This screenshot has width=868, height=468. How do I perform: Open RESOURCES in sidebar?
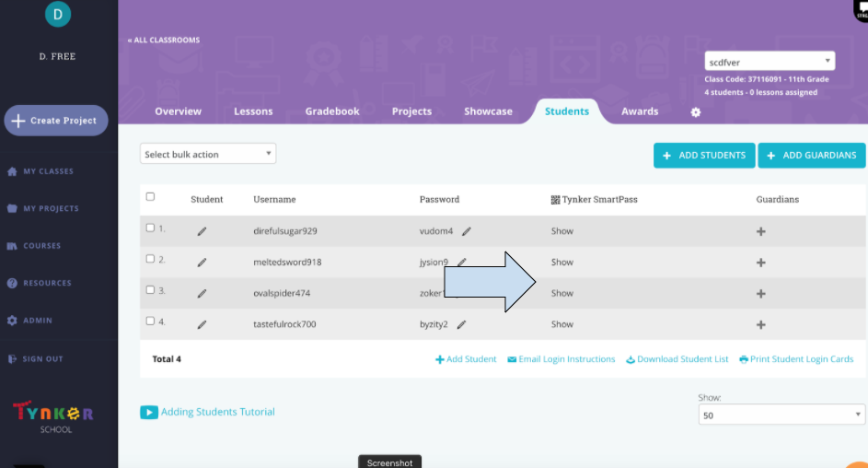tap(47, 283)
